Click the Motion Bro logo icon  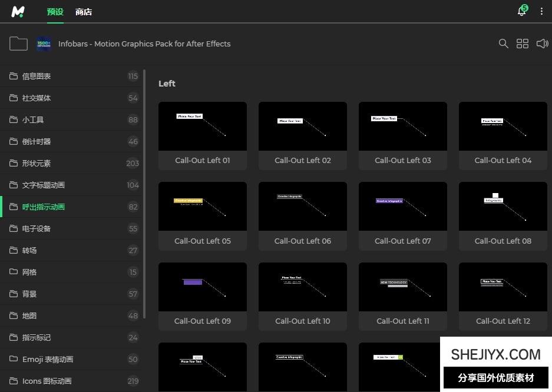18,12
